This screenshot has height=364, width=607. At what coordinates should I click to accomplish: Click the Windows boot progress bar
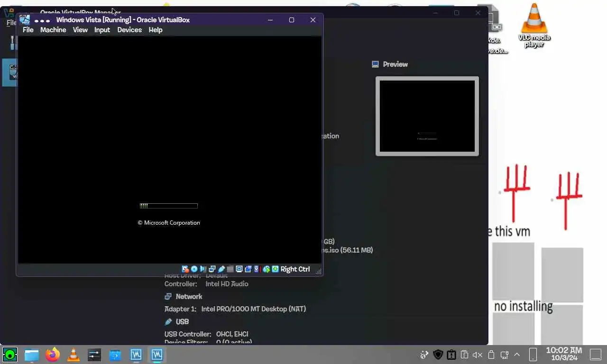coord(169,206)
